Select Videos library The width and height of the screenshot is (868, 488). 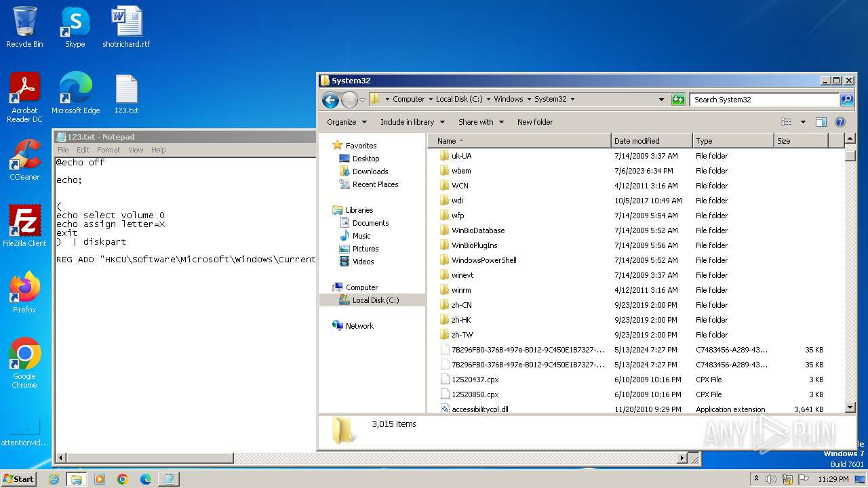point(363,262)
